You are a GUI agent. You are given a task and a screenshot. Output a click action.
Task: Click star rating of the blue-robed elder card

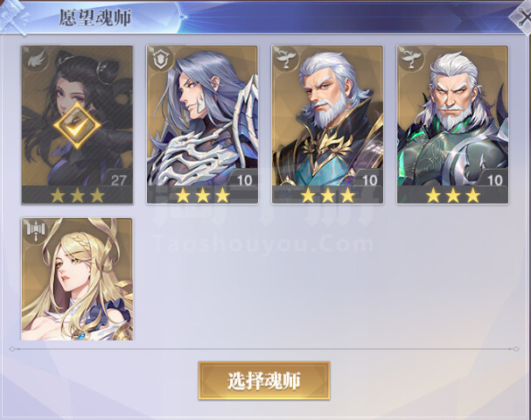[327, 195]
